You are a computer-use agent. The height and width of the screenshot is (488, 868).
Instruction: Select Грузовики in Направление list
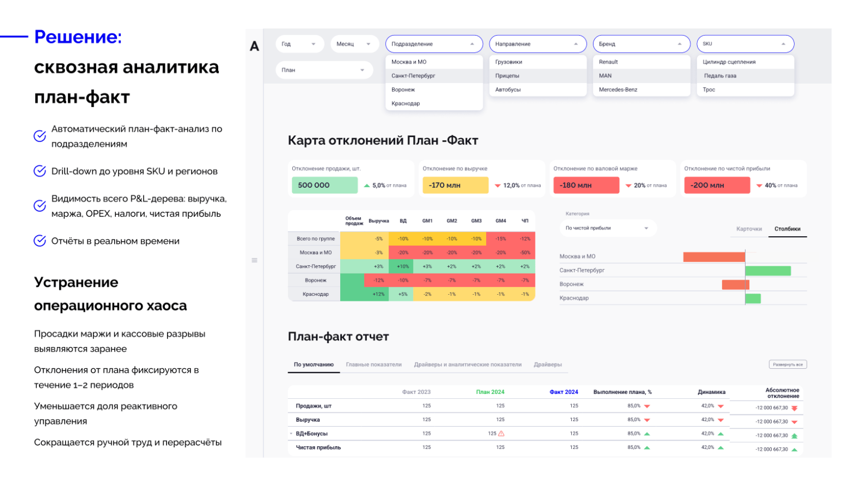click(538, 62)
